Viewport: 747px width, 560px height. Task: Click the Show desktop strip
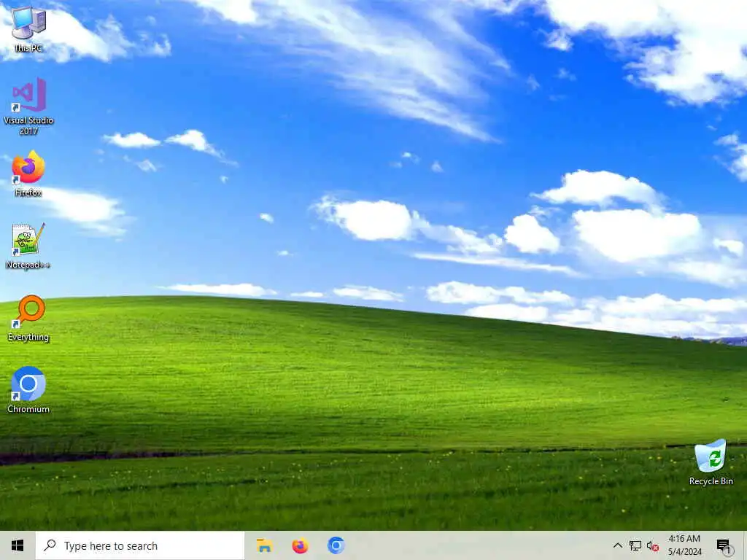pyautogui.click(x=745, y=545)
